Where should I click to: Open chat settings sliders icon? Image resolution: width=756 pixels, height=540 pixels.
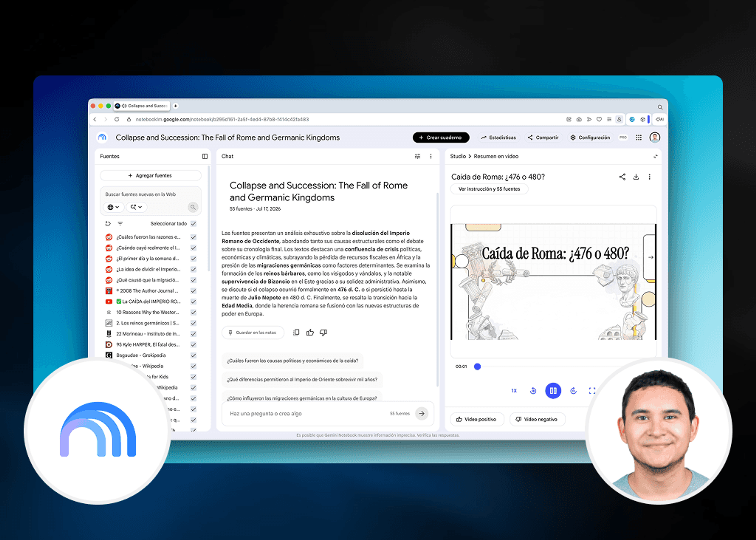[x=417, y=156]
